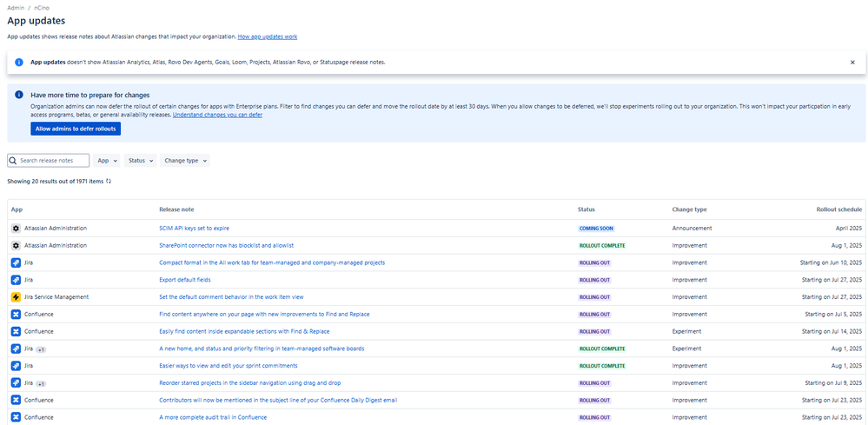Click the Status column header
The width and height of the screenshot is (868, 425).
586,209
